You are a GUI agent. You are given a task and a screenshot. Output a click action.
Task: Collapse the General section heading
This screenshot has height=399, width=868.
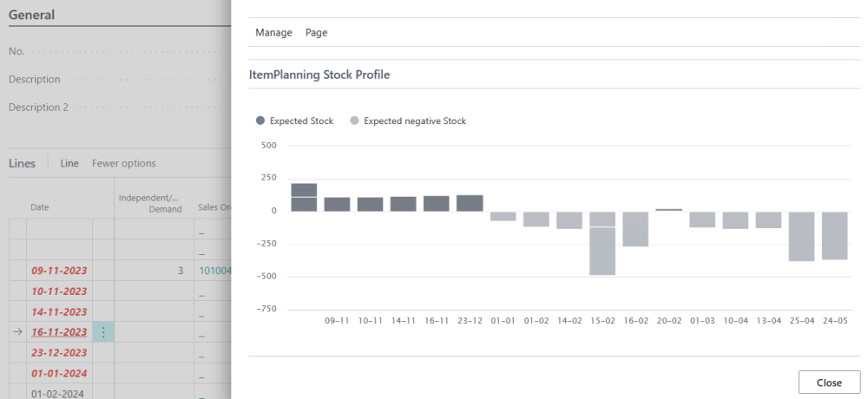coord(31,15)
